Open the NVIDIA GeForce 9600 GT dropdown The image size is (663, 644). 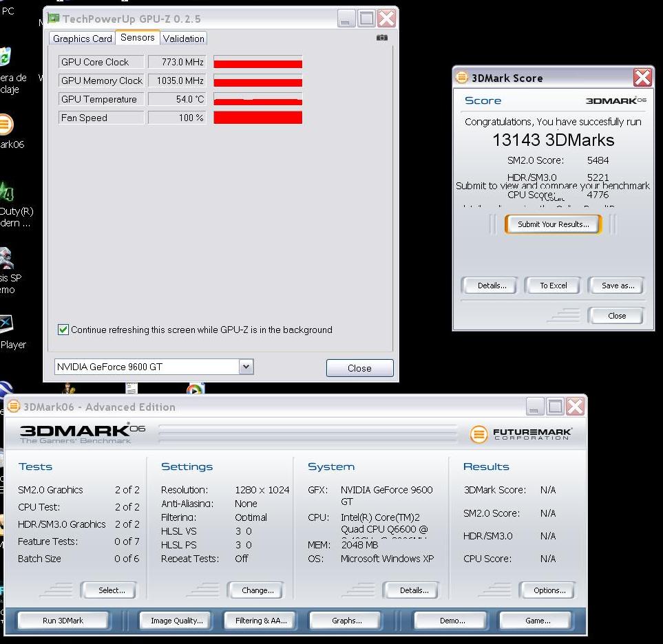tap(246, 367)
